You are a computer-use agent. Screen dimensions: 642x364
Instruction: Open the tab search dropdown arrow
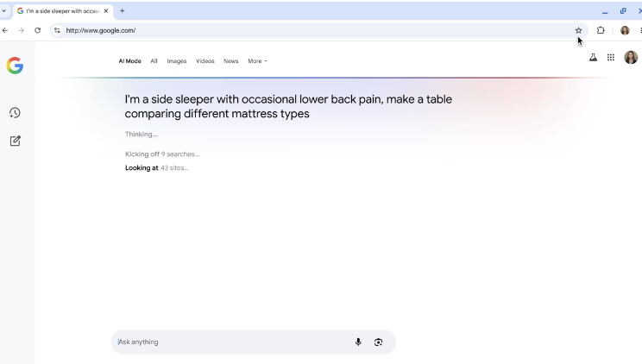click(4, 11)
